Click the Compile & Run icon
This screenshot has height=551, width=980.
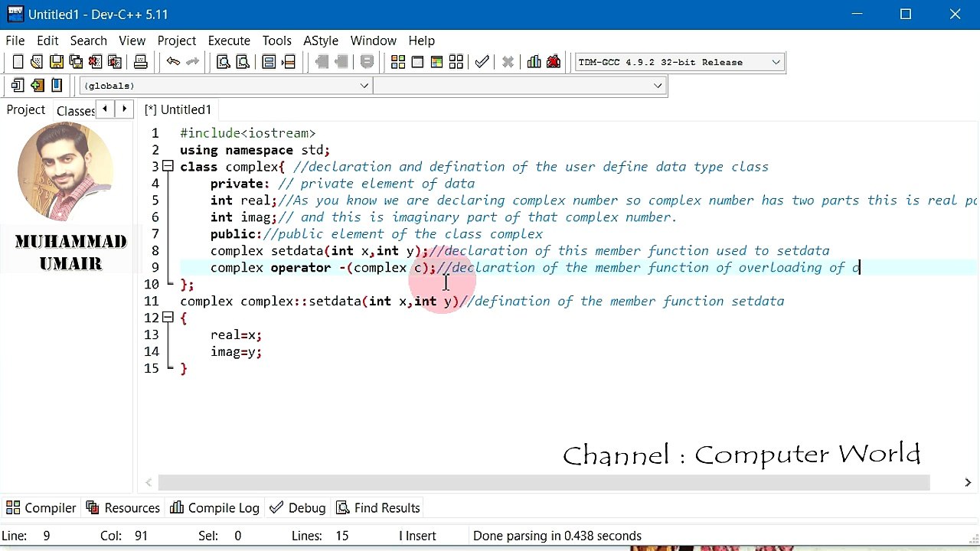coord(436,62)
